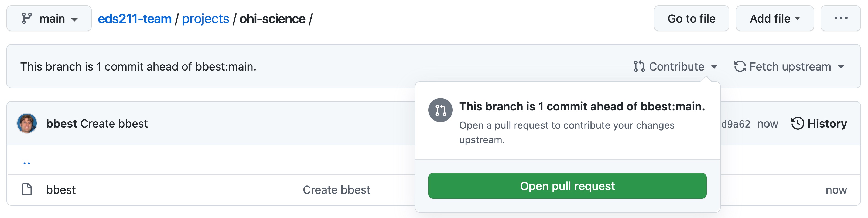
Task: Open the eds211-team repository link
Action: tap(135, 19)
